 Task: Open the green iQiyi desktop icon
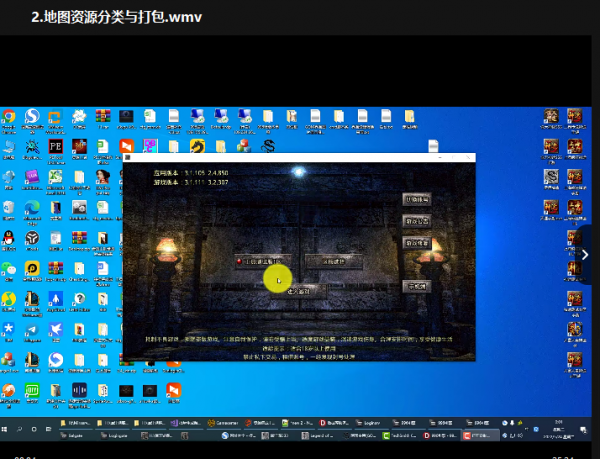32,391
